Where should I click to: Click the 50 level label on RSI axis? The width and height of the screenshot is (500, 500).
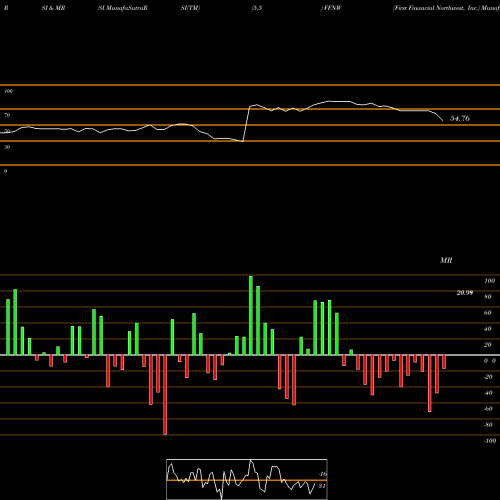(x=7, y=131)
